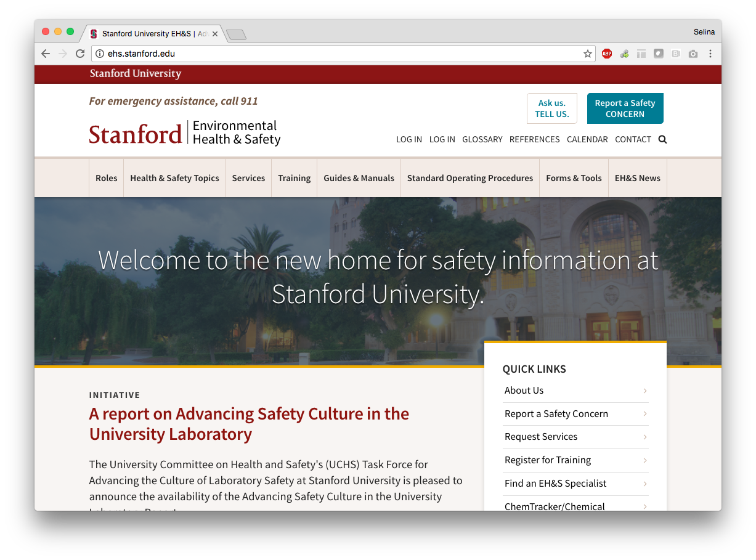Open Standard Operating Procedures menu

(470, 178)
